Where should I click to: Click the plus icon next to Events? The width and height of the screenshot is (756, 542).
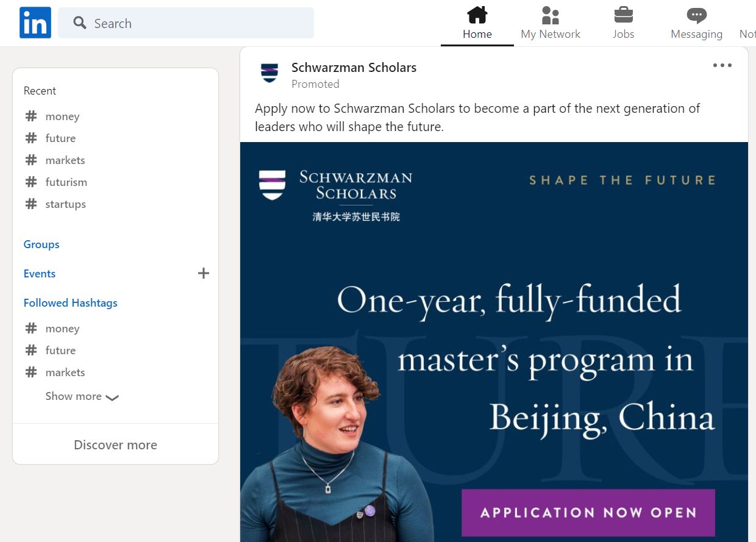click(x=204, y=273)
